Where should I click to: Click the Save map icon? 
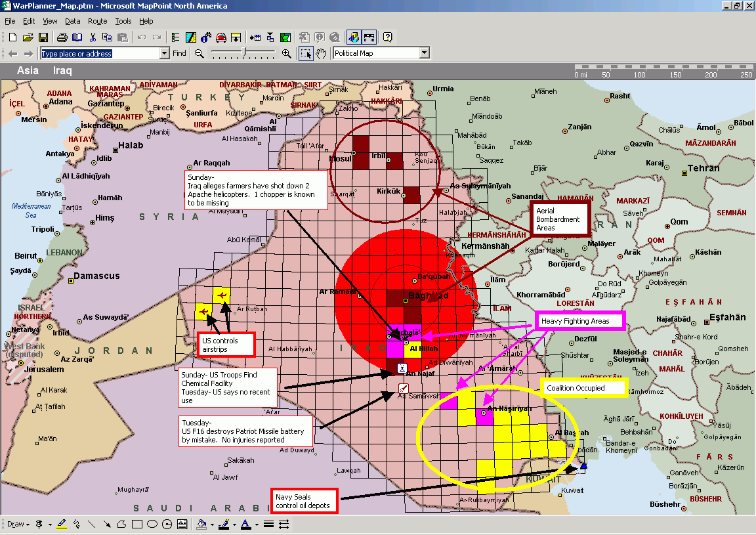click(x=43, y=37)
